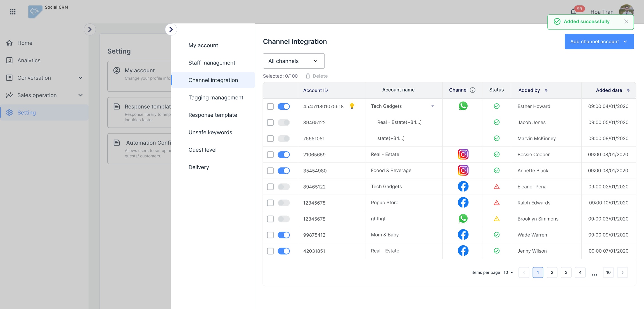Select Tagging management from settings menu
The width and height of the screenshot is (644, 309).
(x=216, y=97)
